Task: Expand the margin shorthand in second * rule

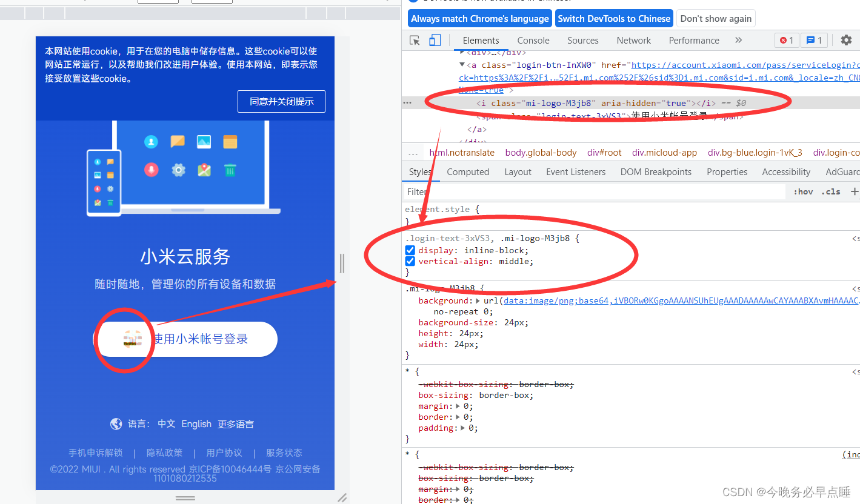Action: click(458, 489)
